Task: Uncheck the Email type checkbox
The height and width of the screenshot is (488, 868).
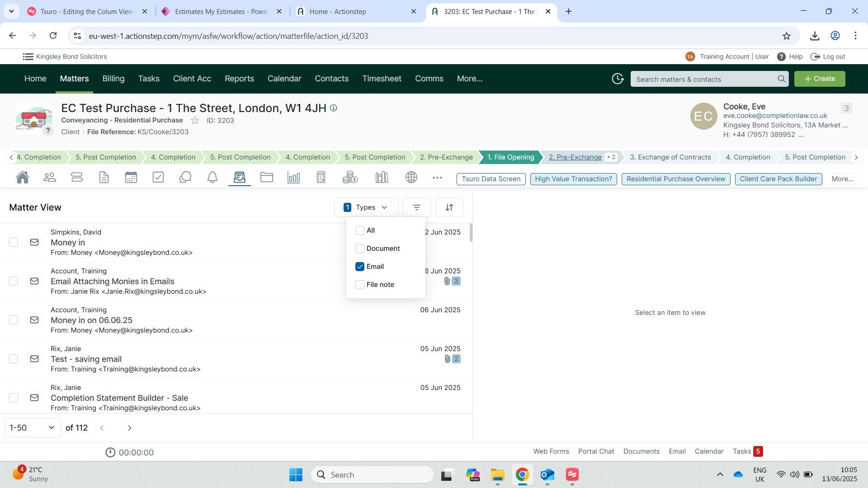Action: [360, 267]
